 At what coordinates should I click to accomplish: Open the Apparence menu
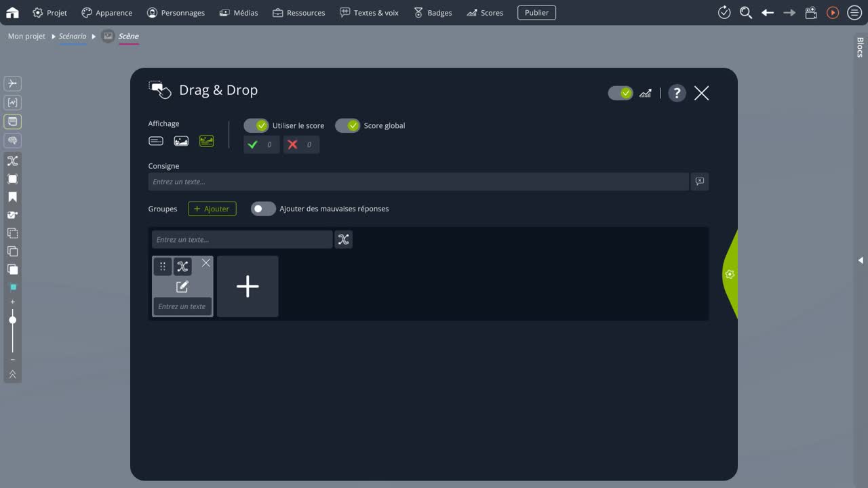tap(106, 12)
